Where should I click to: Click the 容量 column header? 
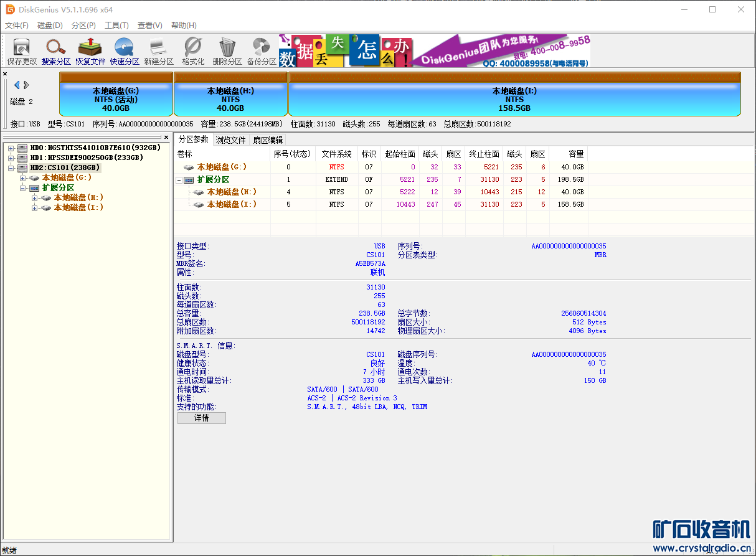pos(569,154)
